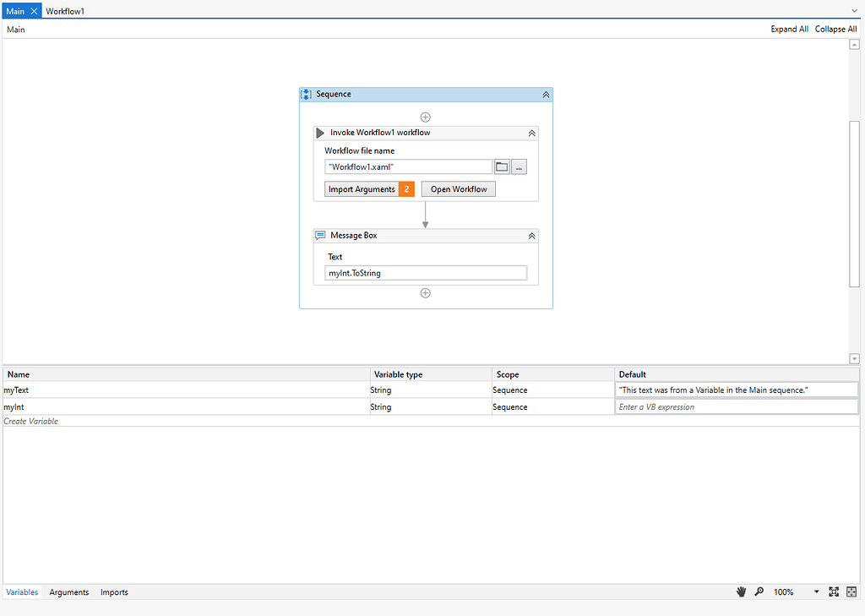Click the Sequence header icon
Image resolution: width=865 pixels, height=616 pixels.
306,94
